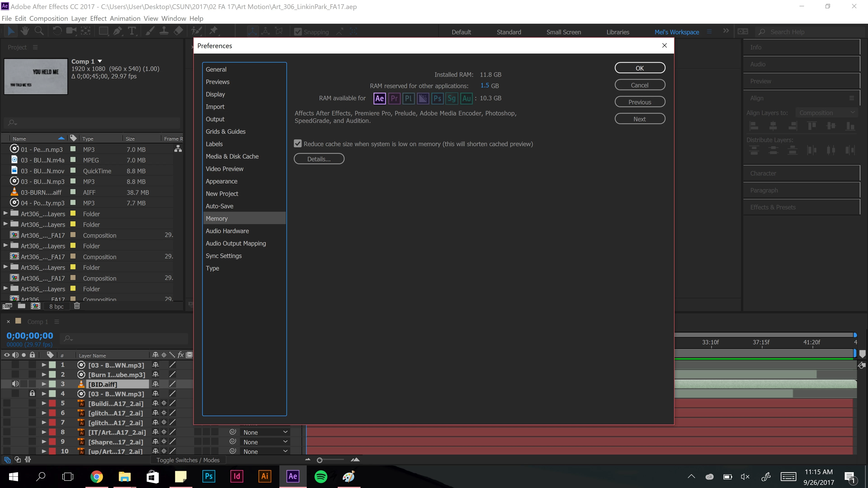
Task: Open the Composition menu
Action: click(x=49, y=19)
